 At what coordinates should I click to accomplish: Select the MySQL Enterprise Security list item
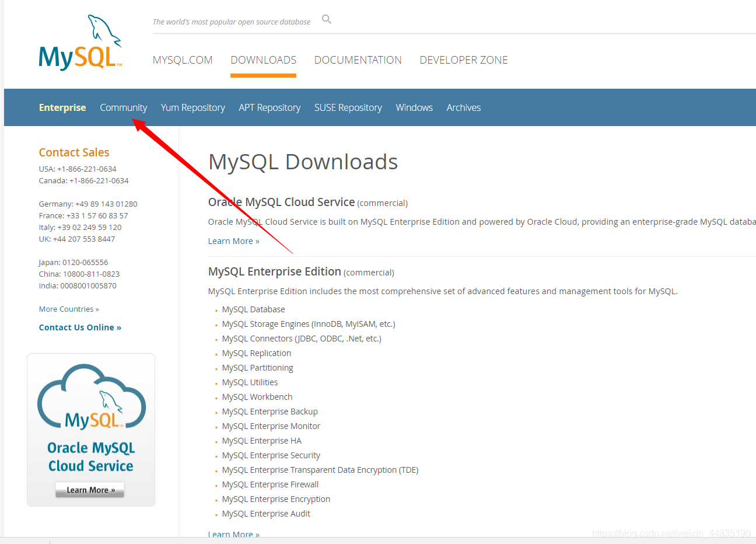coord(271,455)
